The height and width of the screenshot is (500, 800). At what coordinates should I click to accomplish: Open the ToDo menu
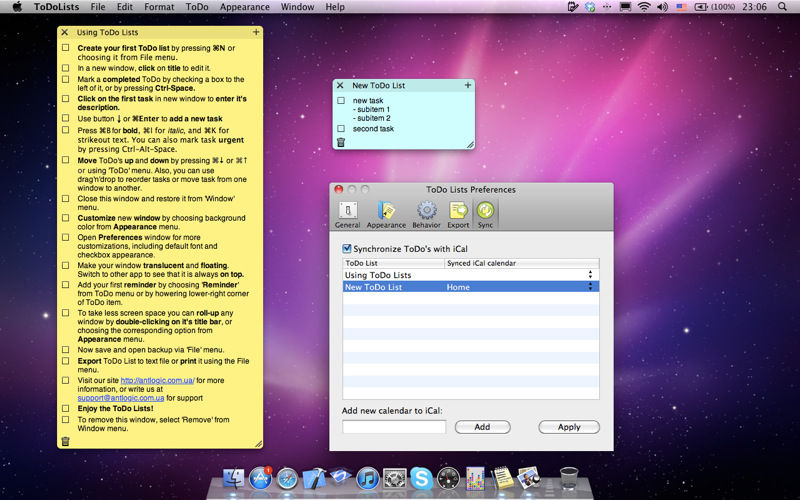coord(197,7)
